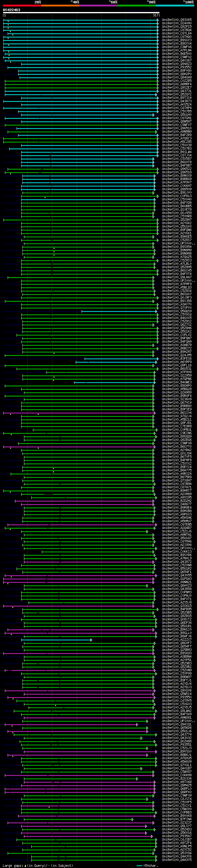This screenshot has height=868, width=197.
Task: Select the UniRef100_C5X587 label
Action: [x=177, y=159]
